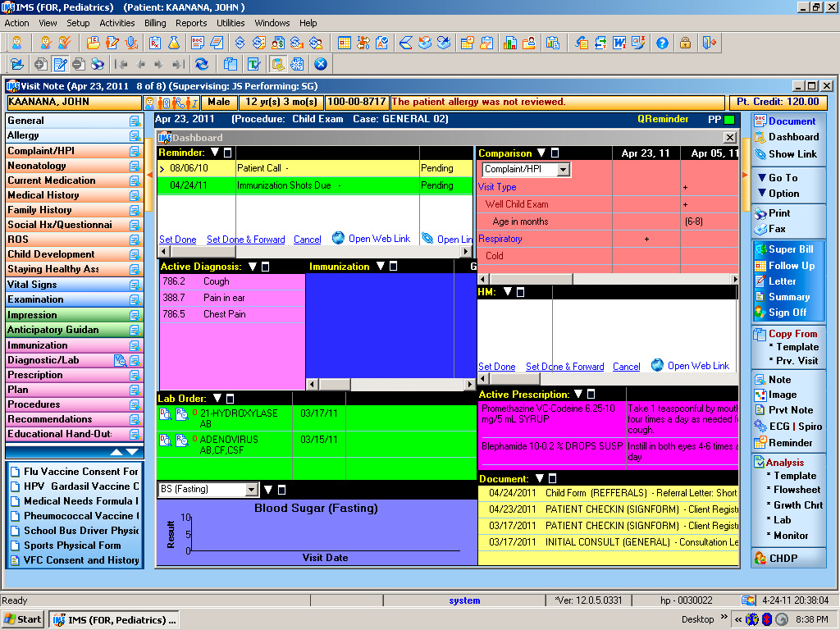The width and height of the screenshot is (840, 630).
Task: Click the note icon beside Vital Signs
Action: pos(135,285)
